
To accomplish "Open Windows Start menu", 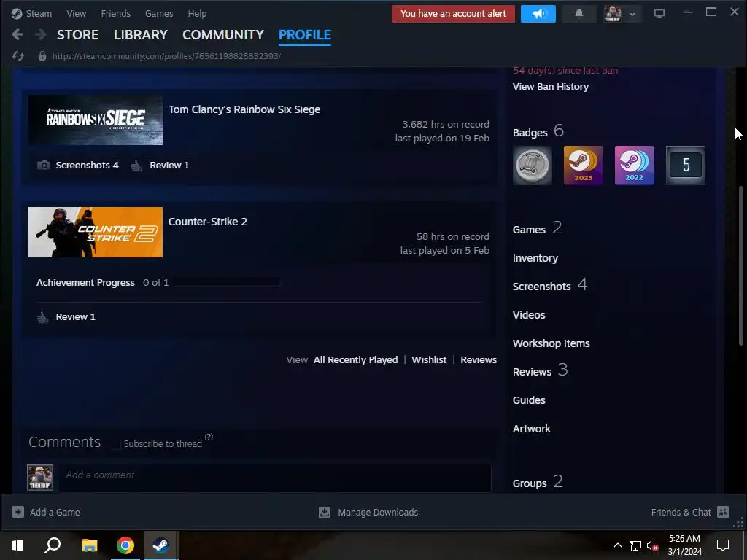I will point(18,545).
